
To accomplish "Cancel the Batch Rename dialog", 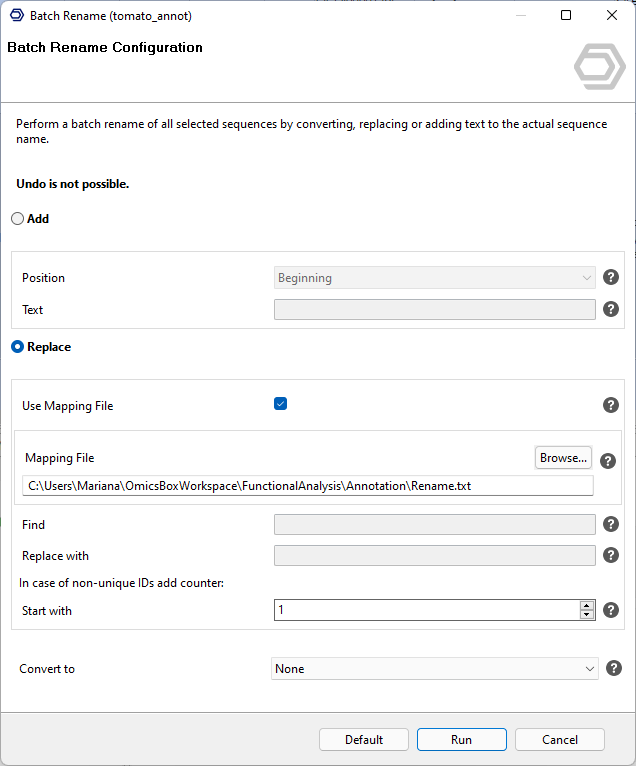I will tap(559, 740).
